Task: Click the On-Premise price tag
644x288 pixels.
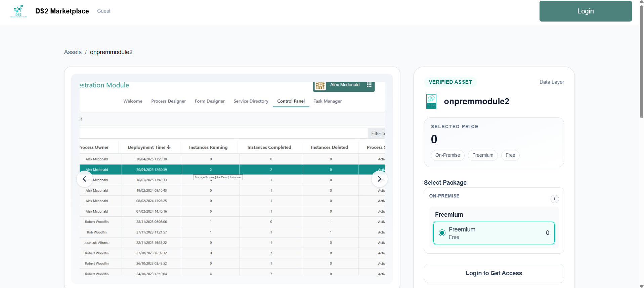Action: pos(447,155)
